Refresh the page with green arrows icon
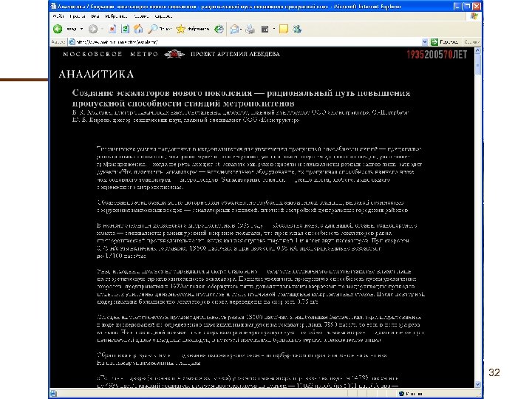Screen dimensions: 532x399 125,29
